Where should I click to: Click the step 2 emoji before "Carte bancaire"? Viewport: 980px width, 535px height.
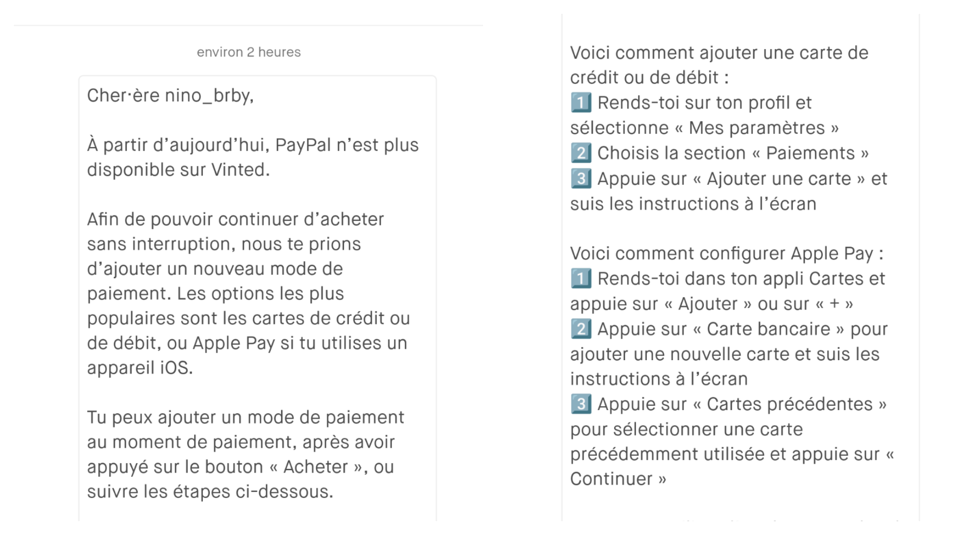pyautogui.click(x=581, y=329)
